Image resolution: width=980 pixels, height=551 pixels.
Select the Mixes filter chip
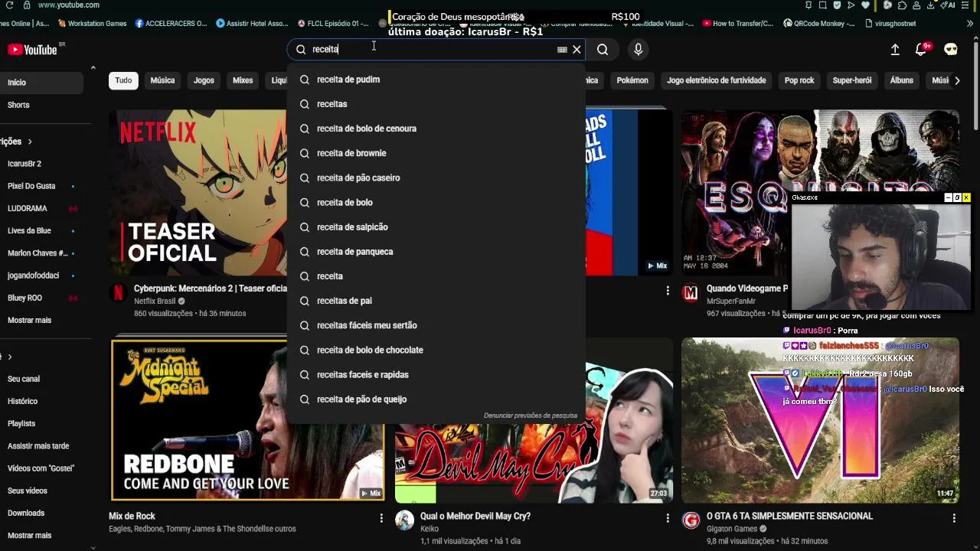coord(243,80)
